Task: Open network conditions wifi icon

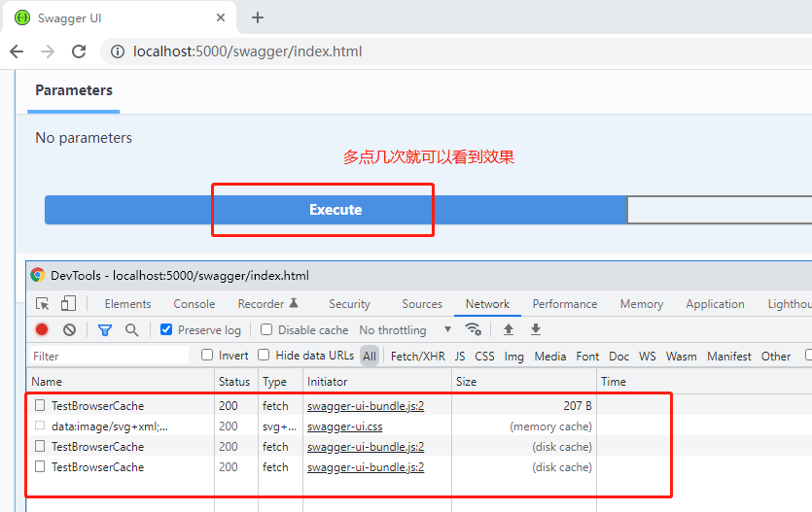Action: [473, 329]
